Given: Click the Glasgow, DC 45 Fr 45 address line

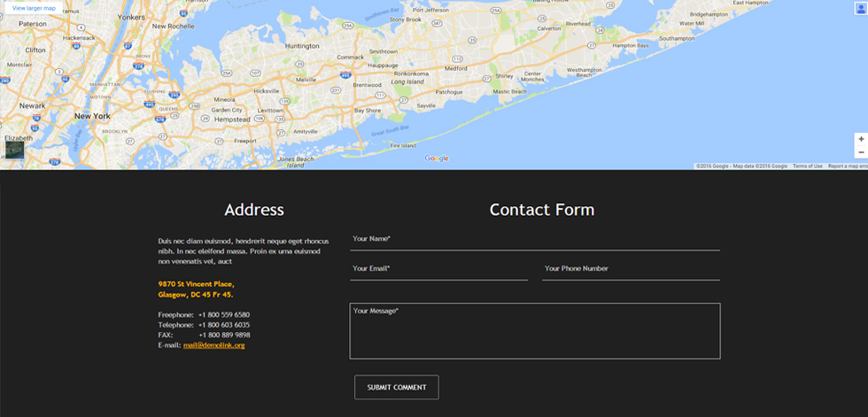Looking at the screenshot, I should pyautogui.click(x=196, y=294).
